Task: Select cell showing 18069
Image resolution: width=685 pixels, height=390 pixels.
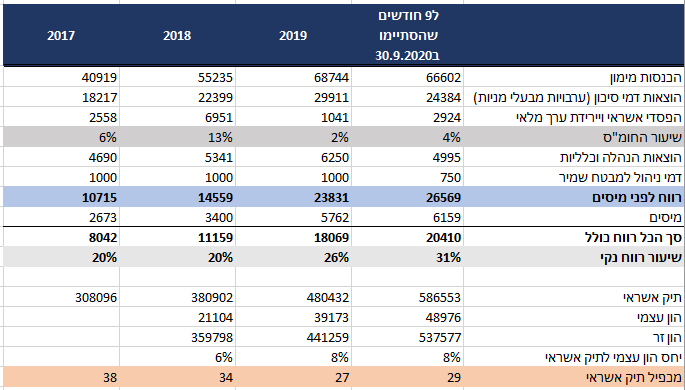Action: tap(332, 238)
